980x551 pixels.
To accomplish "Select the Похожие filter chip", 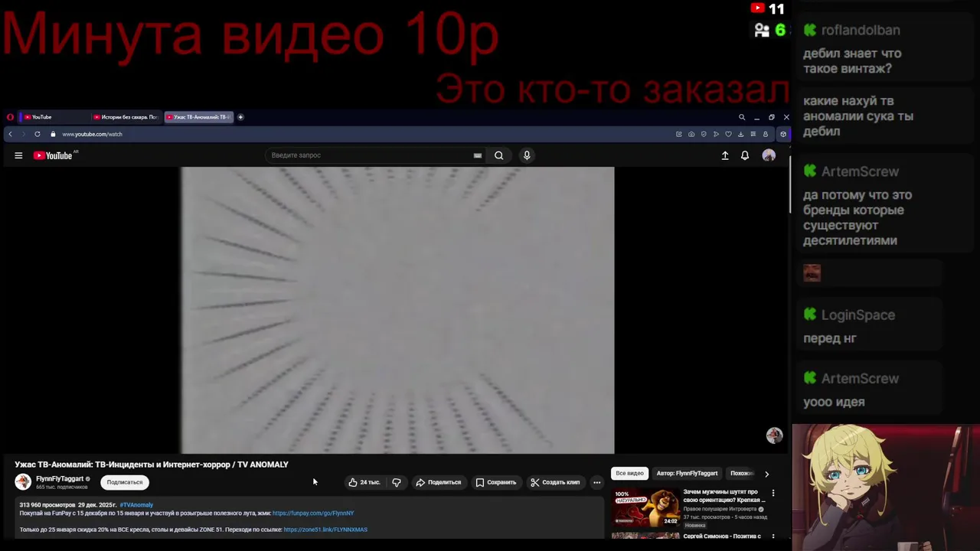I will coord(742,474).
